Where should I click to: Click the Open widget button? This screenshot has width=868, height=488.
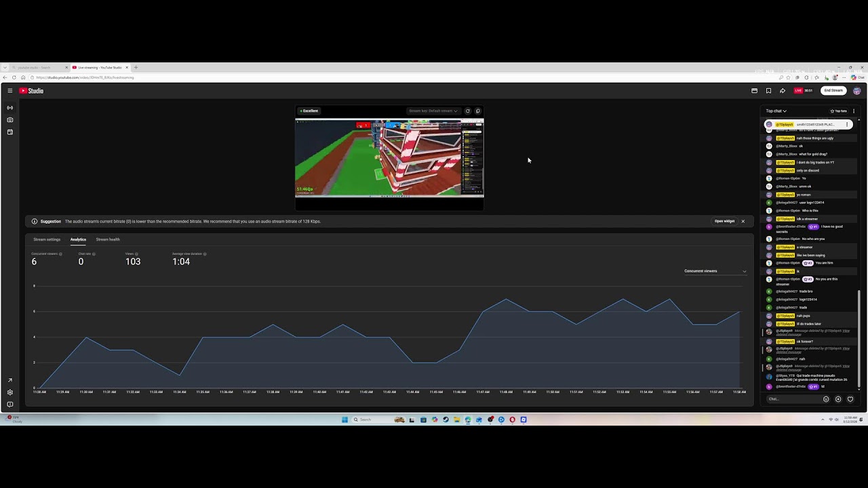(724, 221)
